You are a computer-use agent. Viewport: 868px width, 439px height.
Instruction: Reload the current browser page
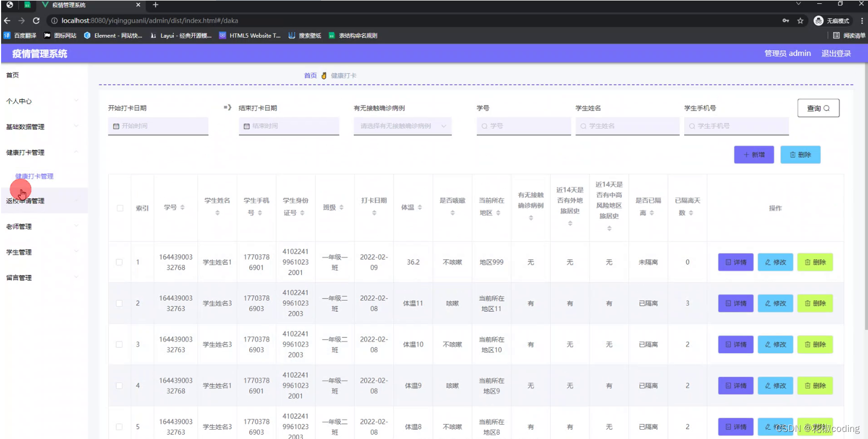coord(36,21)
